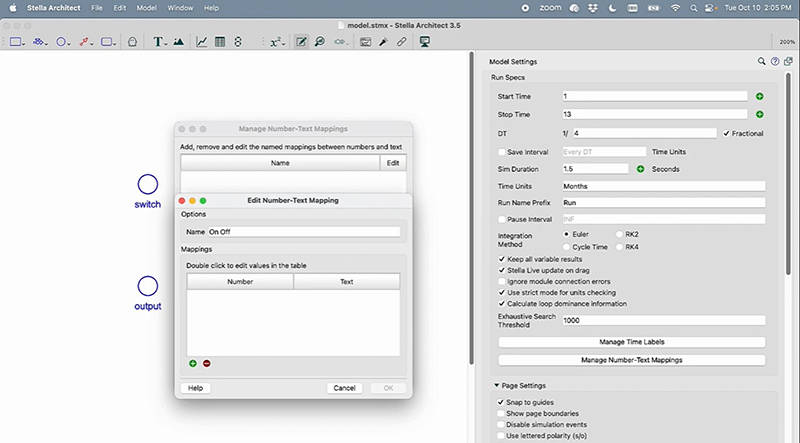
Task: Click the Manage Time Labels button
Action: point(631,342)
